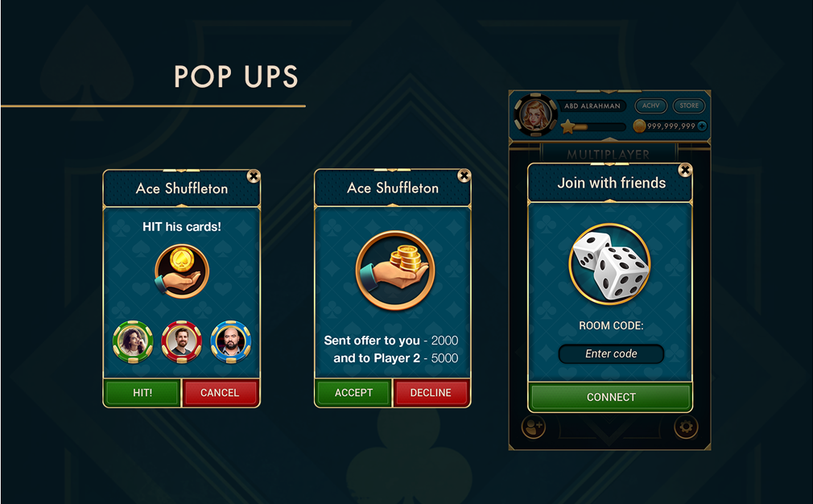Open the ACHV achievements tab
The width and height of the screenshot is (813, 504).
tap(650, 105)
